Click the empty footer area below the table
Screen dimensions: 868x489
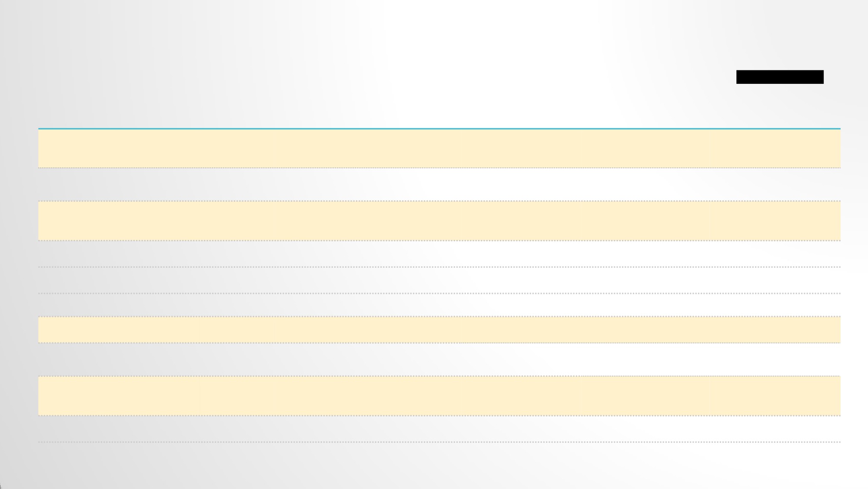439,466
